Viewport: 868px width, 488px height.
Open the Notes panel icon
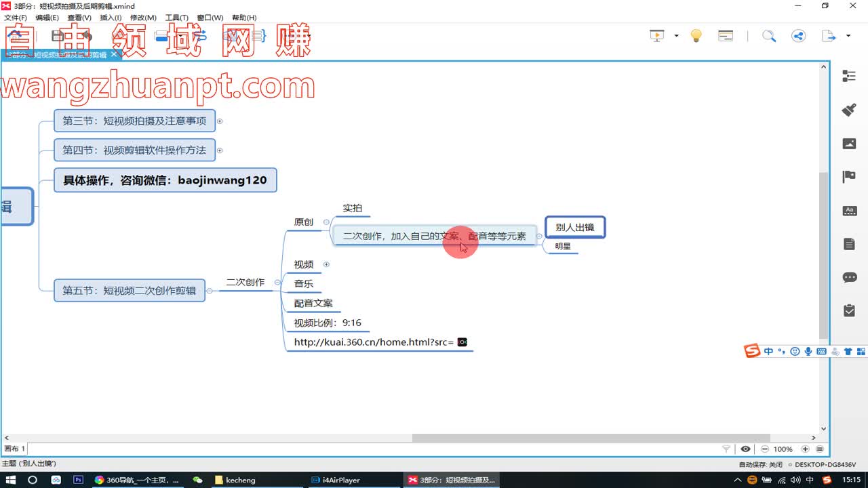pyautogui.click(x=849, y=244)
